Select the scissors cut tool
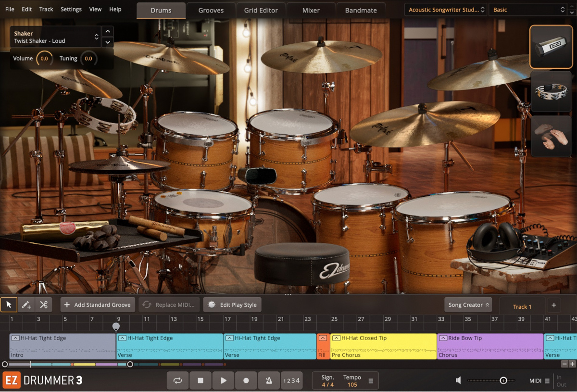This screenshot has width=577, height=392. [43, 304]
